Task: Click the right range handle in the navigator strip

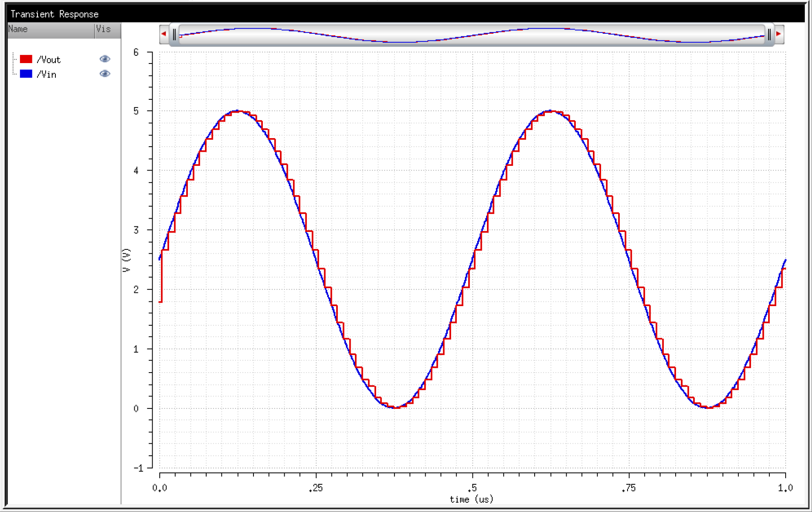Action: tap(769, 34)
